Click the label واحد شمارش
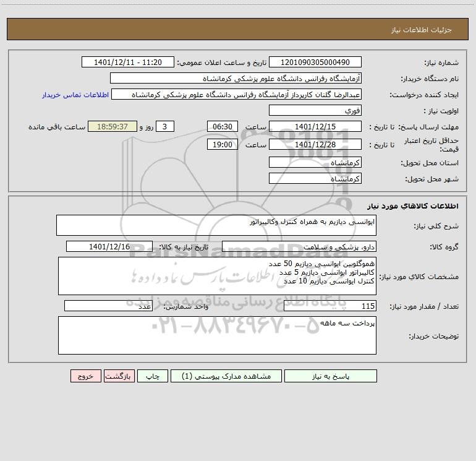Viewport: 476px width, 461px height. pyautogui.click(x=186, y=307)
